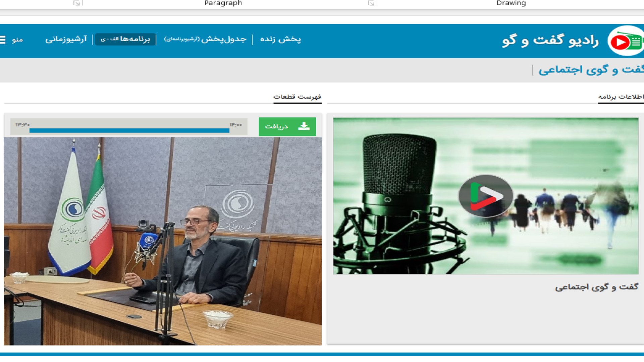The height and width of the screenshot is (362, 644).
Task: Play the program via the large play button
Action: click(x=486, y=196)
